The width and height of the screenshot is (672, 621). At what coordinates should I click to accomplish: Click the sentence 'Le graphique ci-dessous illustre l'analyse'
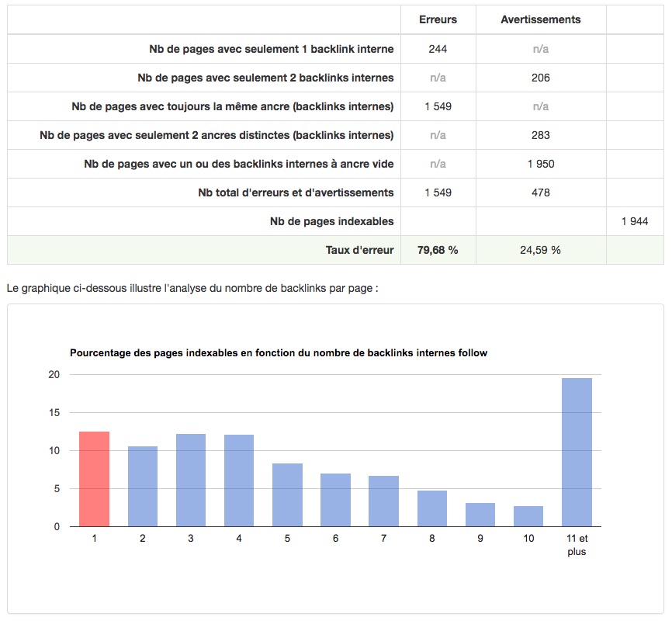coord(192,288)
